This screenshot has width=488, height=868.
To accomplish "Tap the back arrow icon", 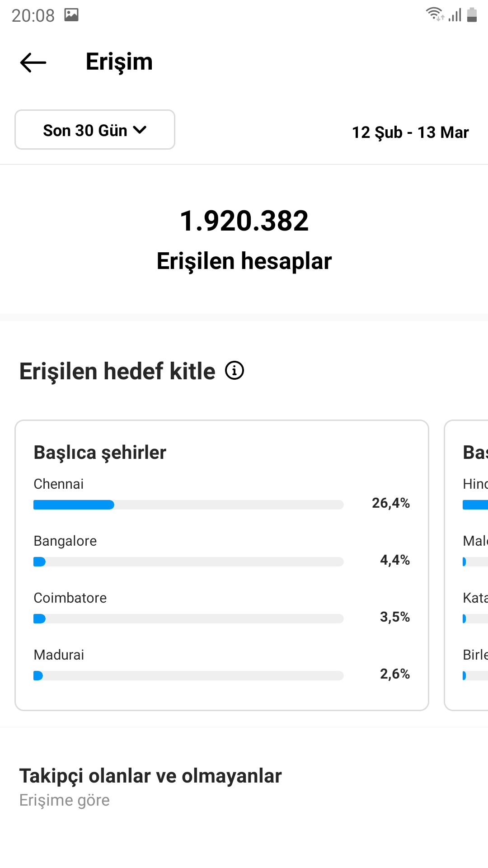I will 33,62.
